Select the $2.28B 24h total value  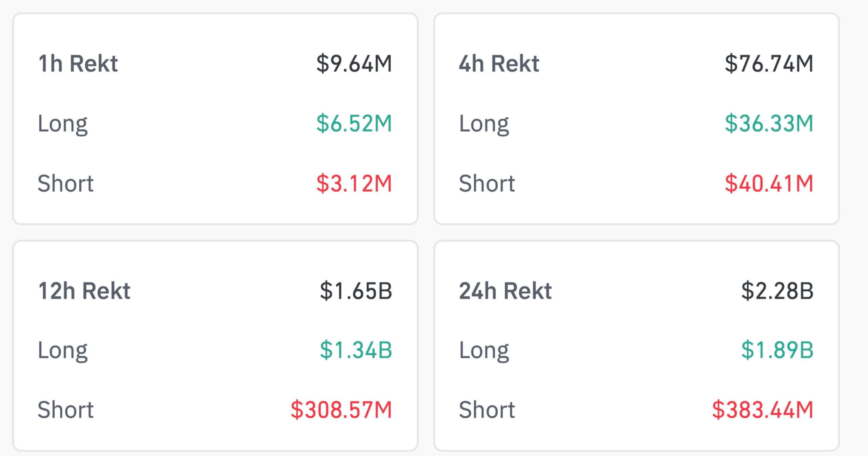(777, 291)
